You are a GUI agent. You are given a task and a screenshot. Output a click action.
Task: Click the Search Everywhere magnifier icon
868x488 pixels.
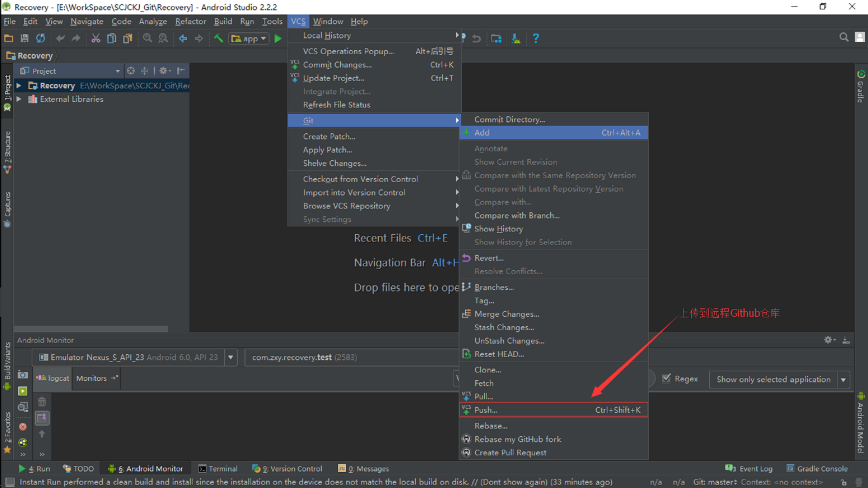point(844,37)
